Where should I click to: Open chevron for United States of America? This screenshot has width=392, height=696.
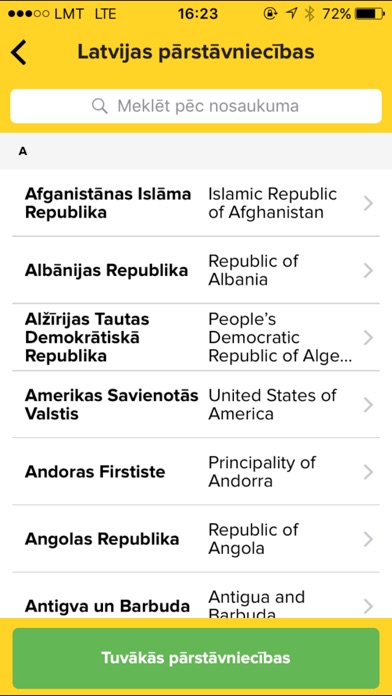tap(368, 405)
